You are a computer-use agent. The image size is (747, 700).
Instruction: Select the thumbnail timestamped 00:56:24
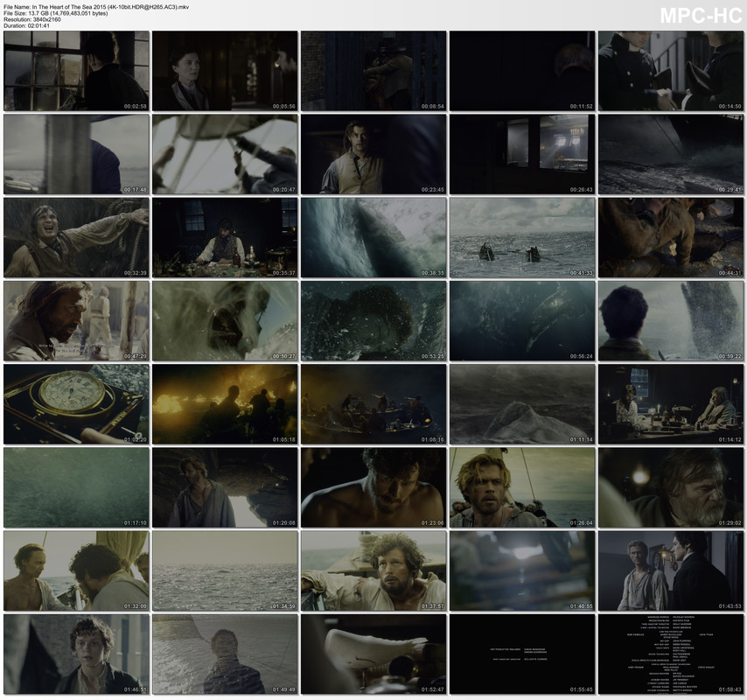[522, 321]
